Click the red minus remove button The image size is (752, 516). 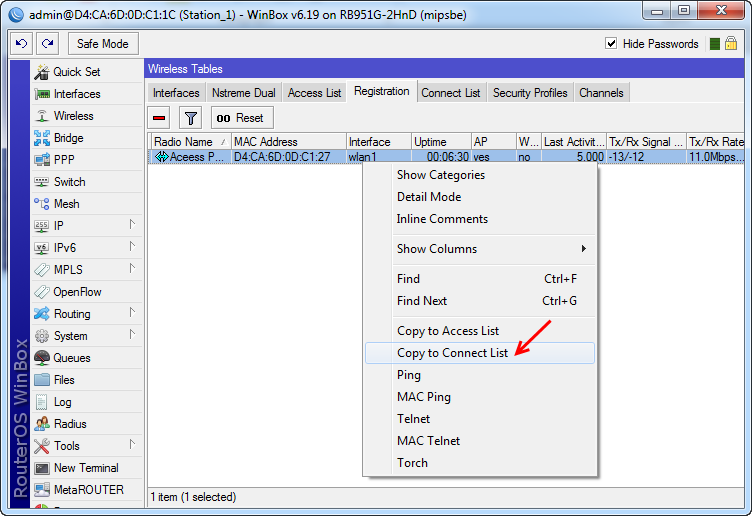coord(159,118)
